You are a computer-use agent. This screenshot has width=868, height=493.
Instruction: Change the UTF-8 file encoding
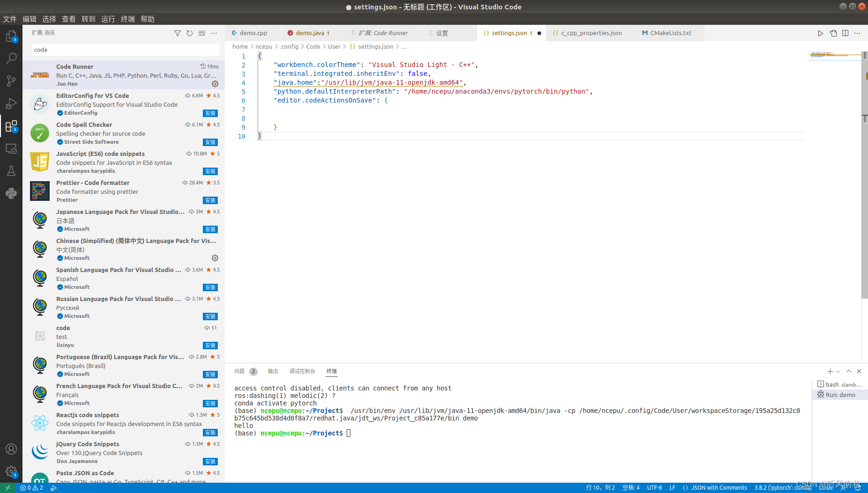(654, 488)
